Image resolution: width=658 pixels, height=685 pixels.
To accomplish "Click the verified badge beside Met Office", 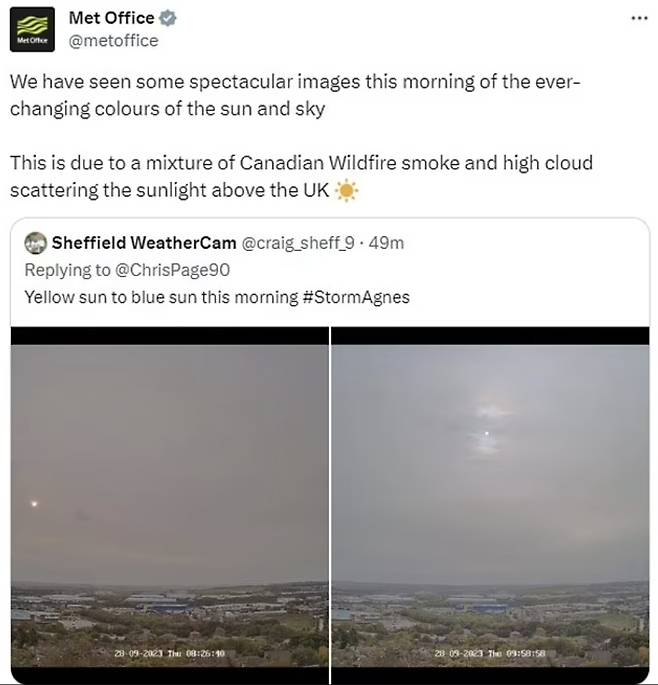I will tap(169, 18).
